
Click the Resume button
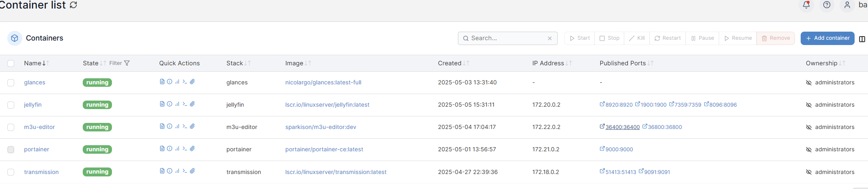[738, 38]
